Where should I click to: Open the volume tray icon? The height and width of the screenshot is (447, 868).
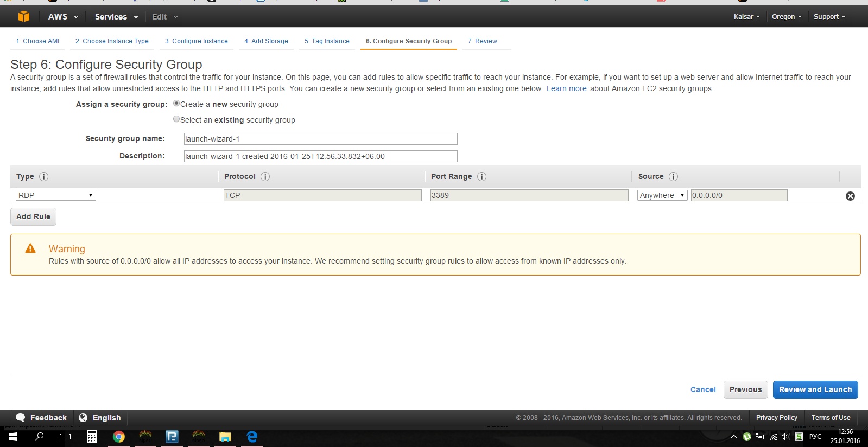pos(785,437)
